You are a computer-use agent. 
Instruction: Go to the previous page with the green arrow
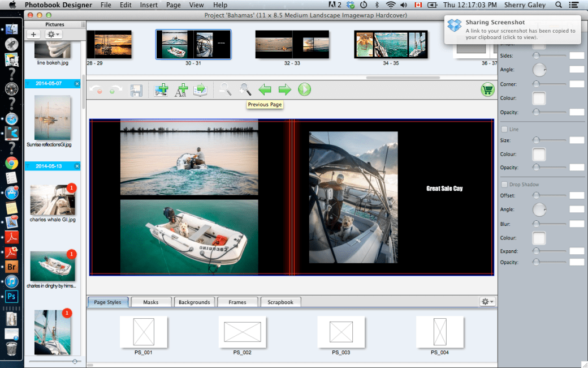(265, 89)
